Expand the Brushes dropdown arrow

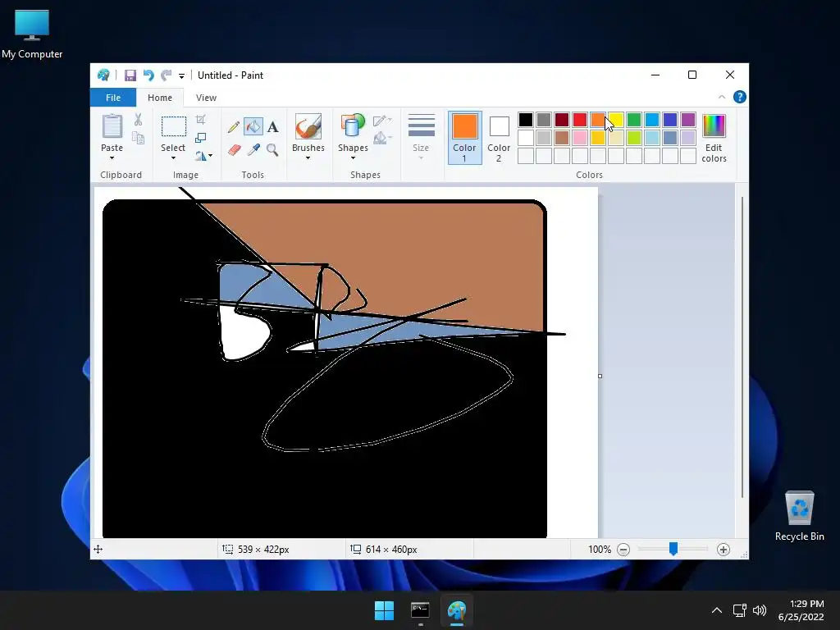pyautogui.click(x=308, y=158)
